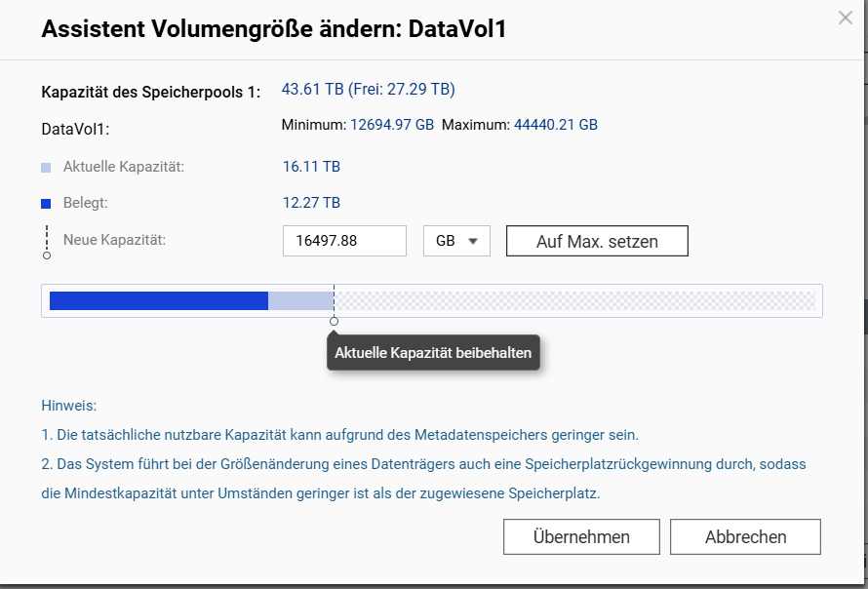Cancel using the Abbrechen button
868x589 pixels.
click(x=746, y=537)
